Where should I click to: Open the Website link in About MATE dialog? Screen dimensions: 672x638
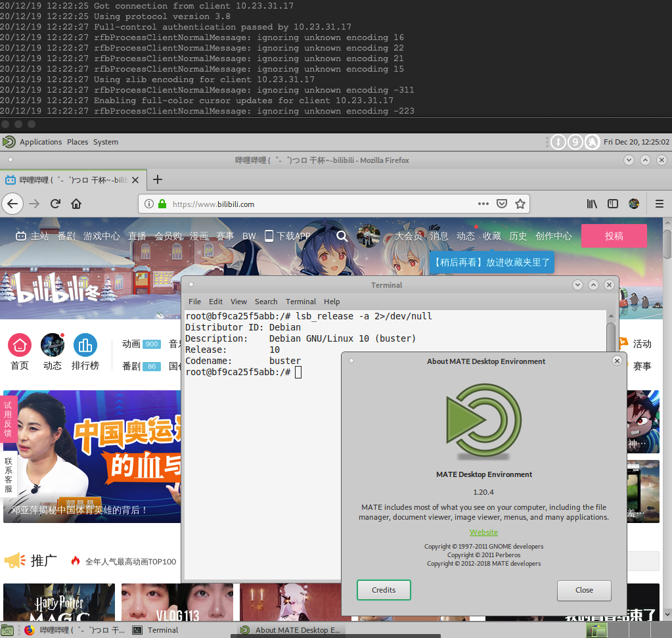tap(483, 532)
